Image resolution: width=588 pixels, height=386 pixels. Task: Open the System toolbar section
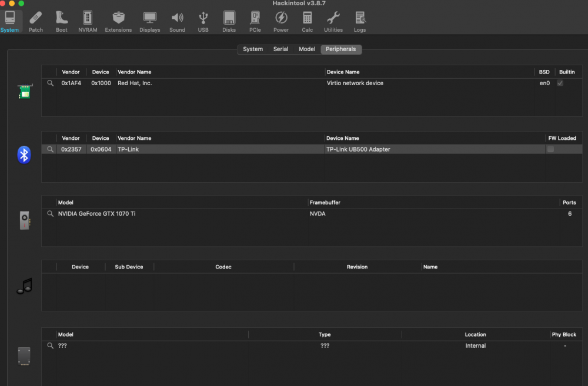coord(10,22)
